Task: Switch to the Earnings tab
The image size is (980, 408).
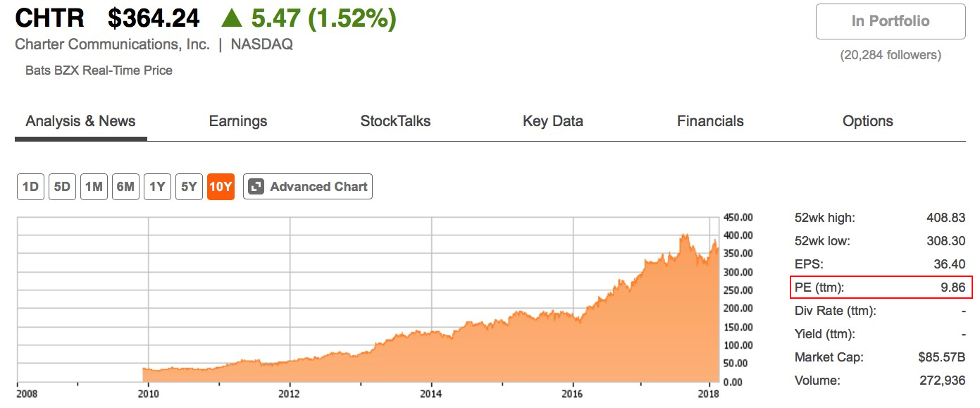Action: coord(238,121)
